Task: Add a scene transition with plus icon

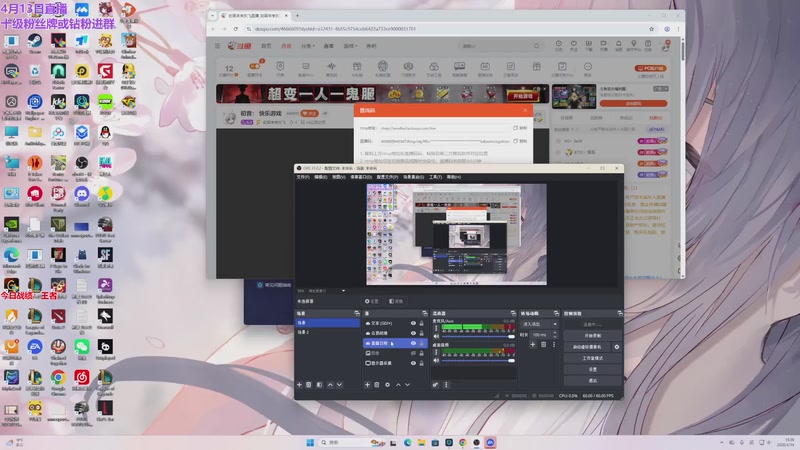Action: [532, 345]
